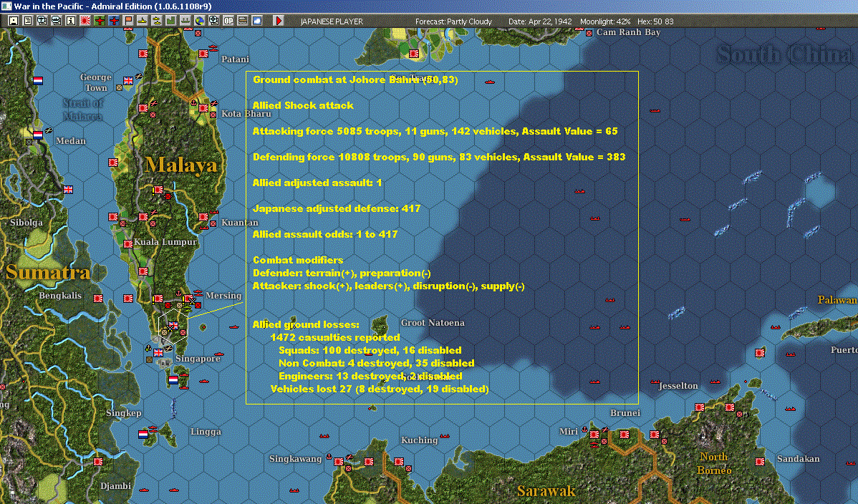Click the 'Vehicles lost 27' line
The width and height of the screenshot is (858, 504).
379,389
